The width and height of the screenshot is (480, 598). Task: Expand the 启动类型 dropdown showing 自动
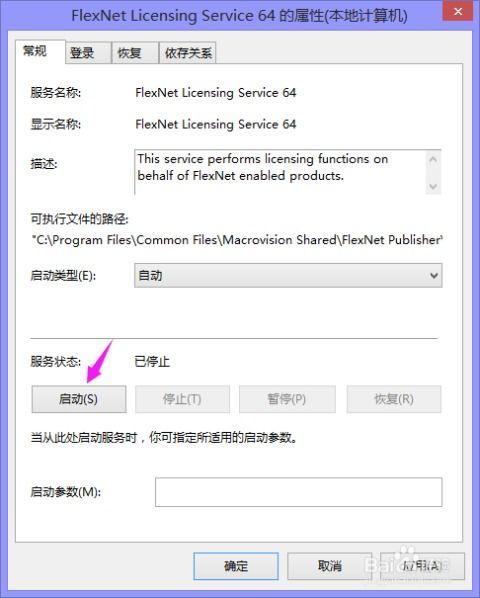[288, 275]
